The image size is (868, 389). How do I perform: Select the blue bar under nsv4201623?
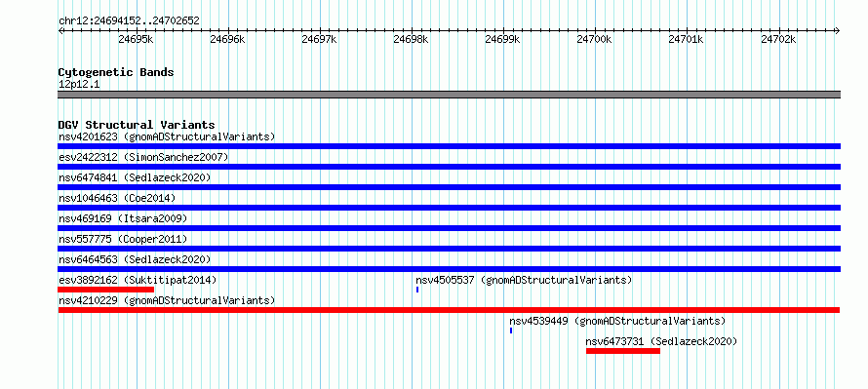[x=449, y=146]
